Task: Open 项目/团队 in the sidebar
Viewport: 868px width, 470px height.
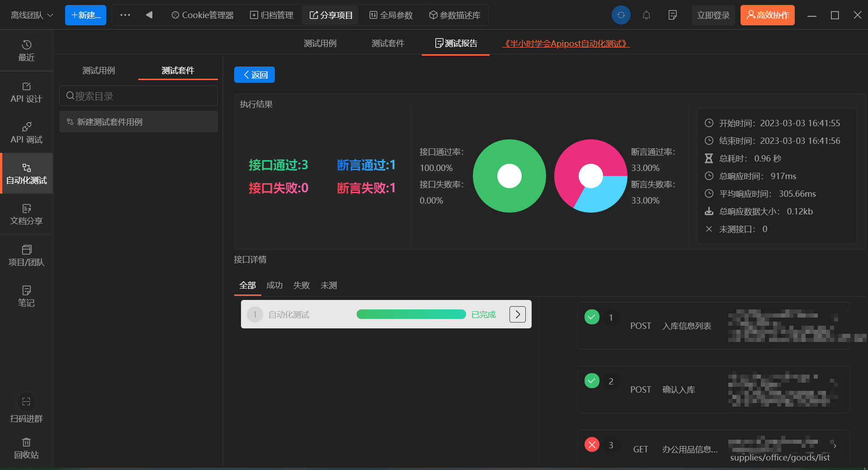Action: 26,256
